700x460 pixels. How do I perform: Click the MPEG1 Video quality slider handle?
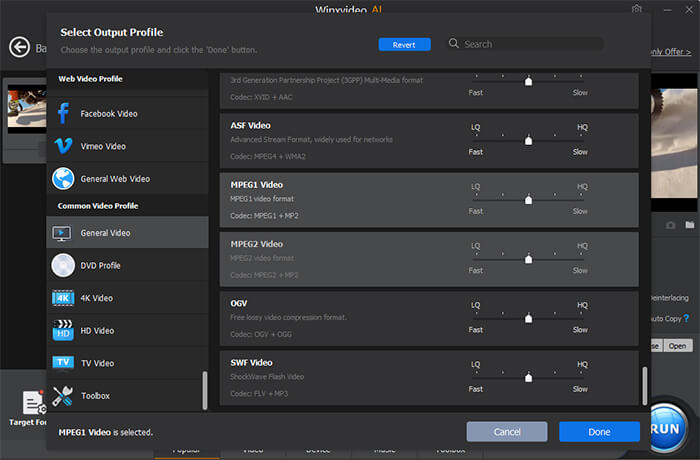pyautogui.click(x=529, y=199)
